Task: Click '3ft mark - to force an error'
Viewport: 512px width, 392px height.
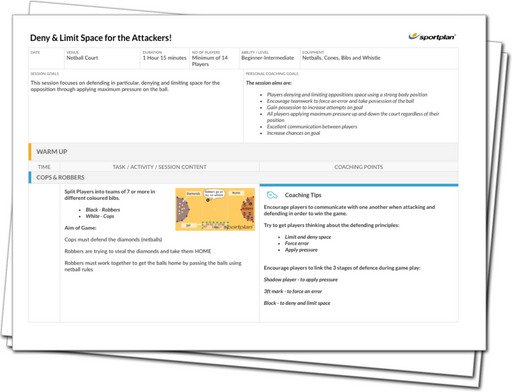Action: 293,291
